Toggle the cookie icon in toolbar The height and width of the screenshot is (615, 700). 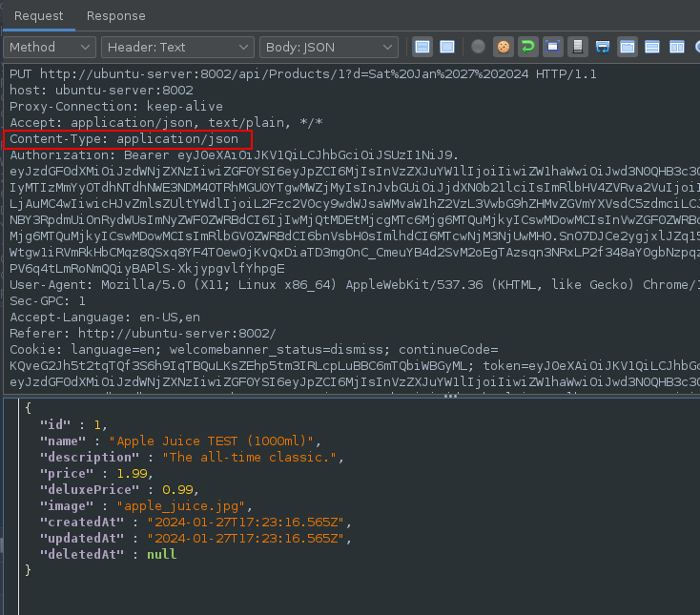coord(504,47)
